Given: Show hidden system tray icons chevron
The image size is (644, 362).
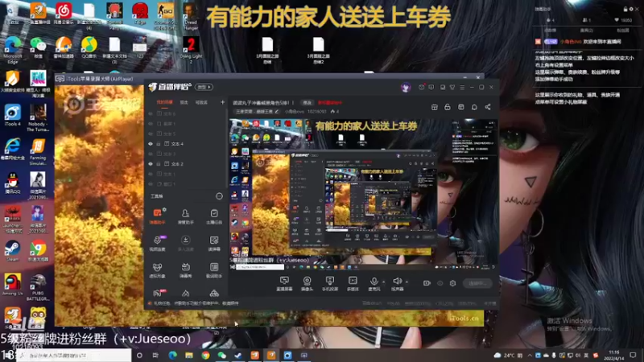Looking at the screenshot, I should pos(530,355).
